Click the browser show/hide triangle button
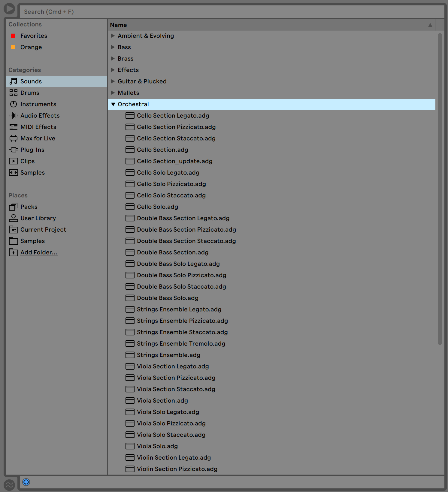The height and width of the screenshot is (492, 448). tap(9, 9)
